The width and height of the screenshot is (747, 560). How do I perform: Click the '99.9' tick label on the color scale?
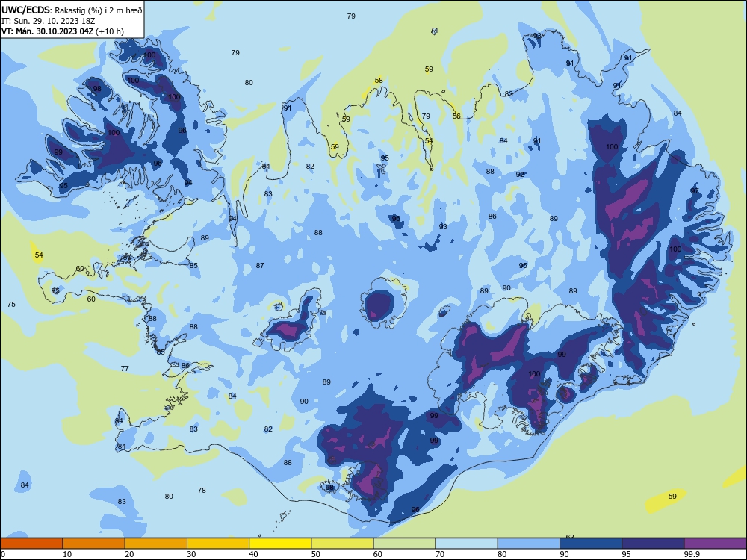point(692,554)
